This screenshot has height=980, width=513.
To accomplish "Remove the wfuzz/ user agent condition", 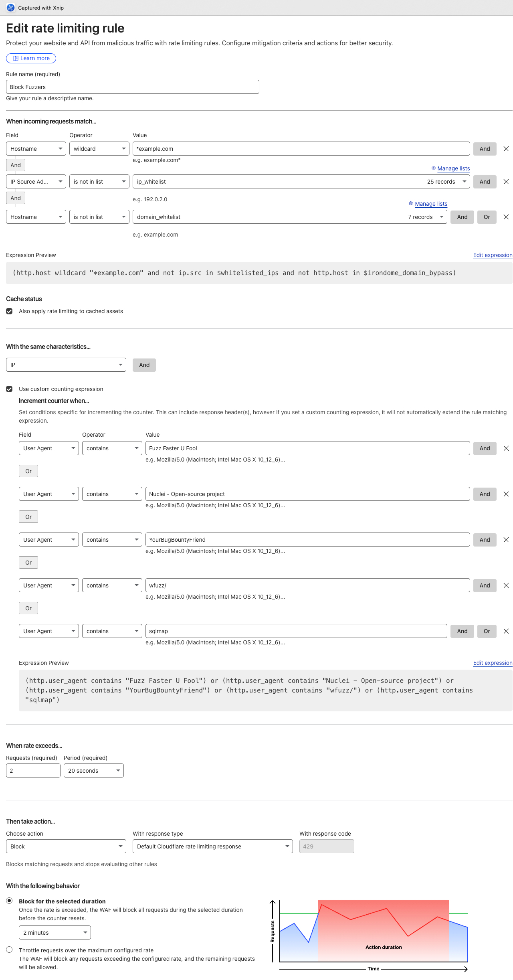I will [506, 585].
